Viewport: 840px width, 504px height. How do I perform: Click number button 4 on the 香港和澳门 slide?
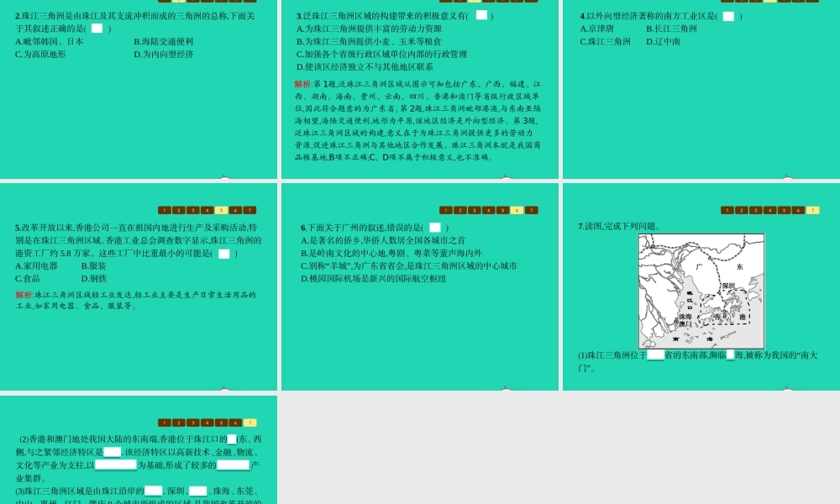point(207,423)
